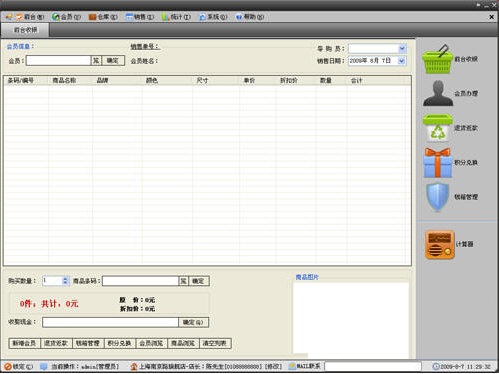Open the 会员 menu
This screenshot has width=499, height=374.
[67, 17]
